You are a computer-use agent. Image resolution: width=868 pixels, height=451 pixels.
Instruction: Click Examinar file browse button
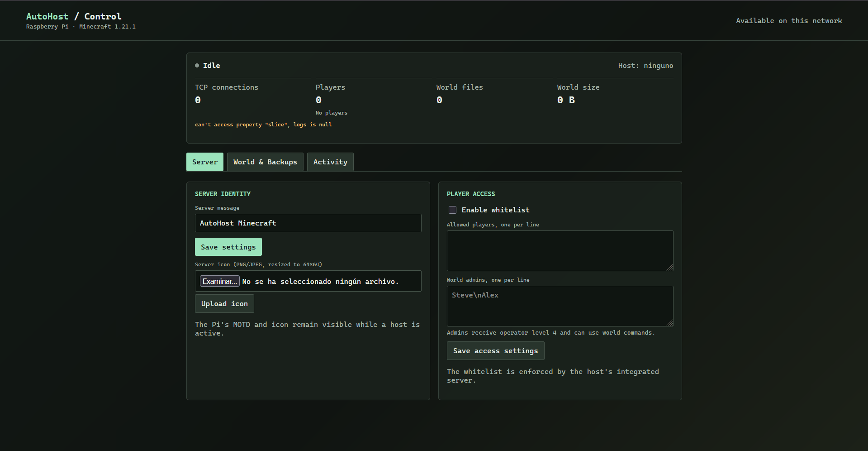click(220, 281)
